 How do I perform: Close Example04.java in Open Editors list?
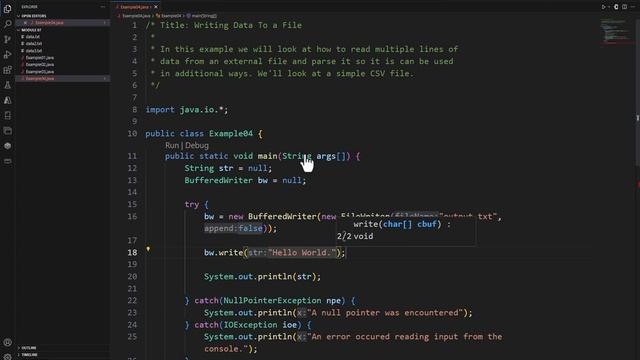25,23
